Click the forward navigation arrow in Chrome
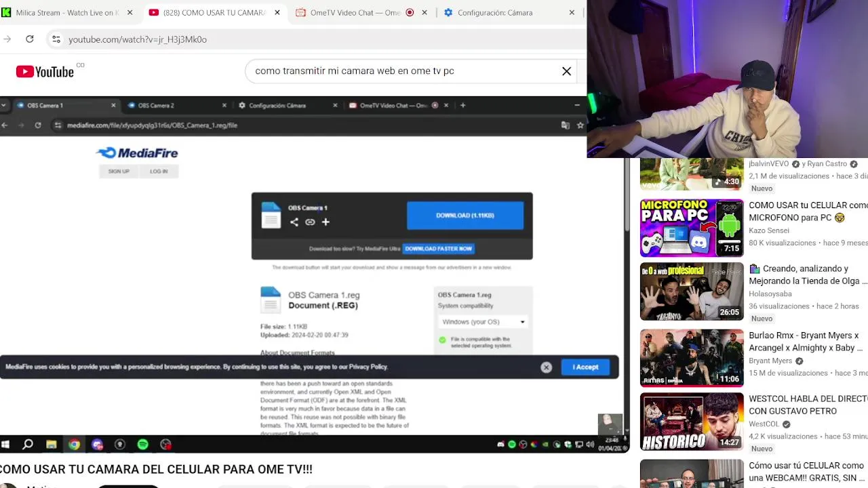 (x=7, y=39)
